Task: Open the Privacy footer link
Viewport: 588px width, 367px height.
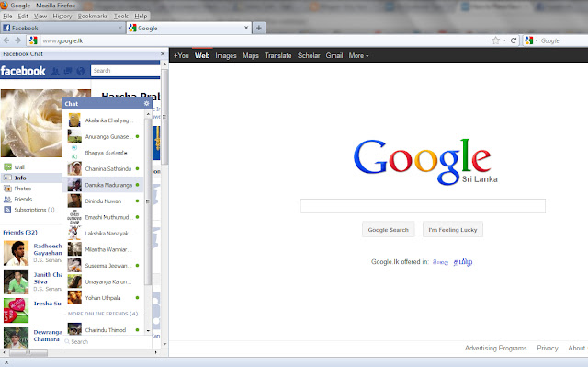Action: point(548,349)
